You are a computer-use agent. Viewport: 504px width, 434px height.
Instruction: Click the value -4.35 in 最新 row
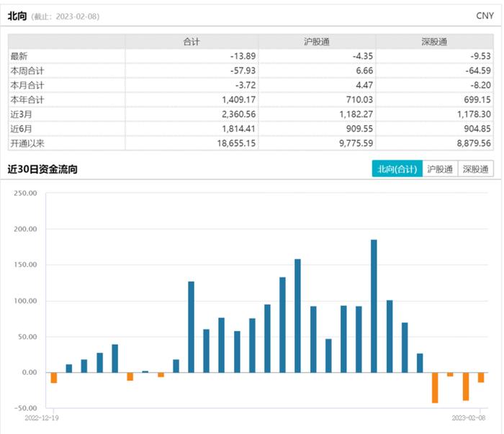click(x=363, y=56)
